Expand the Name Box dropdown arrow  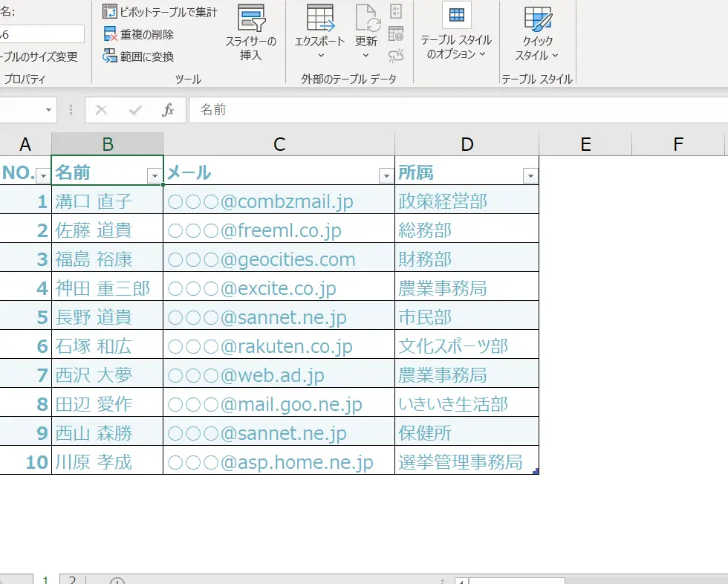48,110
